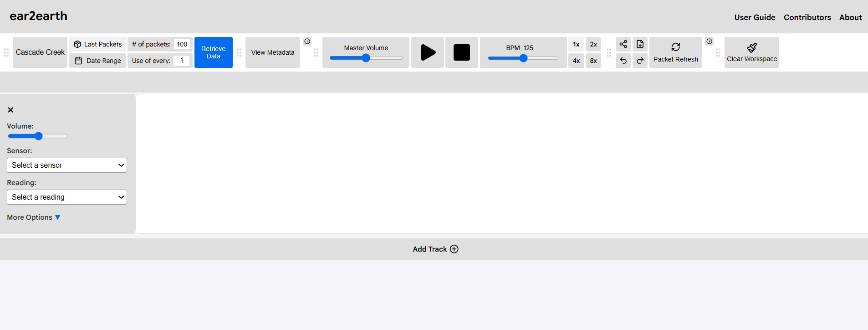868x330 pixels.
Task: Click the download file icon
Action: coord(640,44)
